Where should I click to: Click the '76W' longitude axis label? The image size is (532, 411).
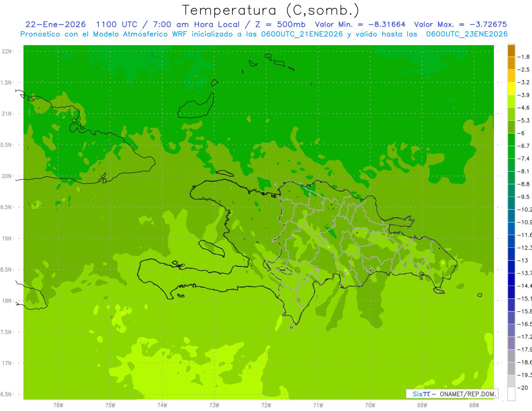(58, 405)
